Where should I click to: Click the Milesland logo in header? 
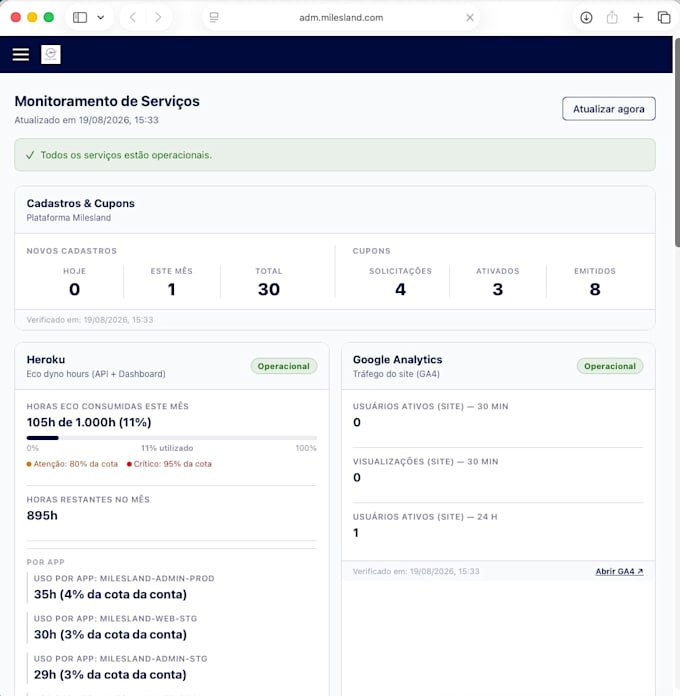pyautogui.click(x=51, y=54)
